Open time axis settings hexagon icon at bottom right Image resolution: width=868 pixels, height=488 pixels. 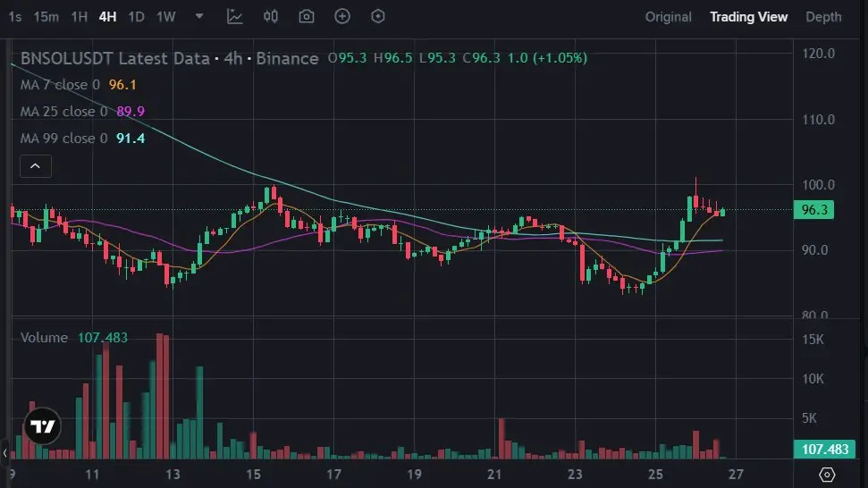pyautogui.click(x=827, y=475)
